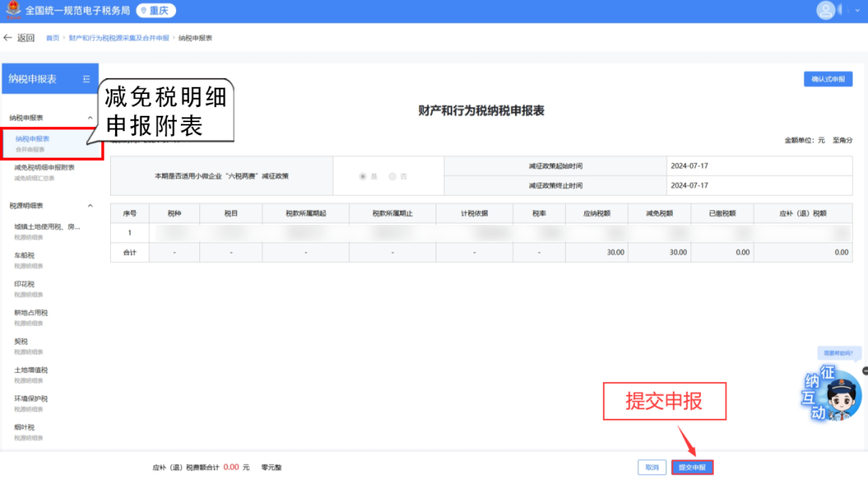
Task: Open the user account dropdown arrow
Action: 858,11
